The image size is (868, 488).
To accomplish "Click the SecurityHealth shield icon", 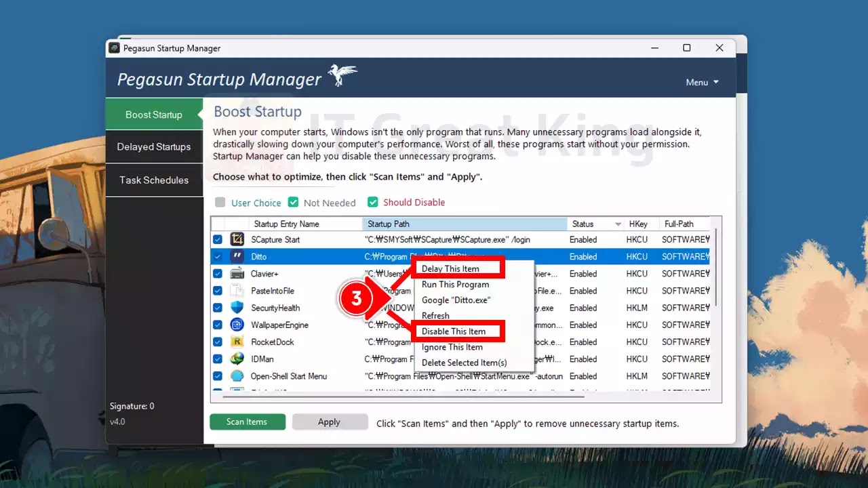I will tap(237, 308).
